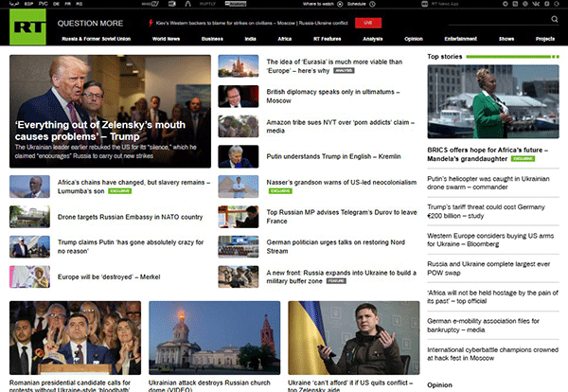Screen dimensions: 568x392
Task: Click the play icon beside Where to watch
Action: tap(340, 4)
